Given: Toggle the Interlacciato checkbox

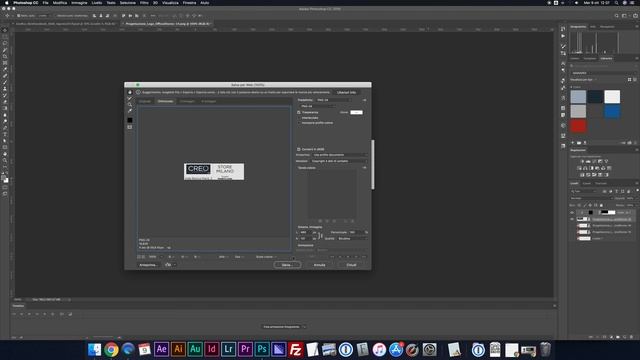Looking at the screenshot, I should coord(299,118).
